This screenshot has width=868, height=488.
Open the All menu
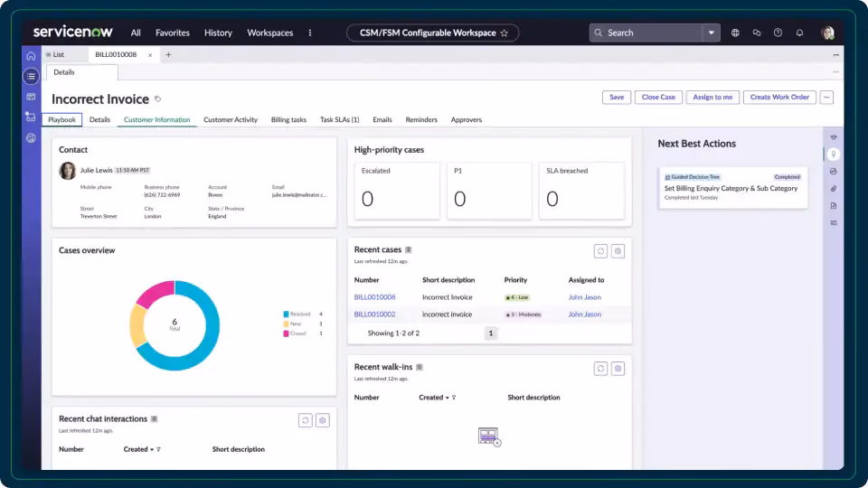click(136, 33)
